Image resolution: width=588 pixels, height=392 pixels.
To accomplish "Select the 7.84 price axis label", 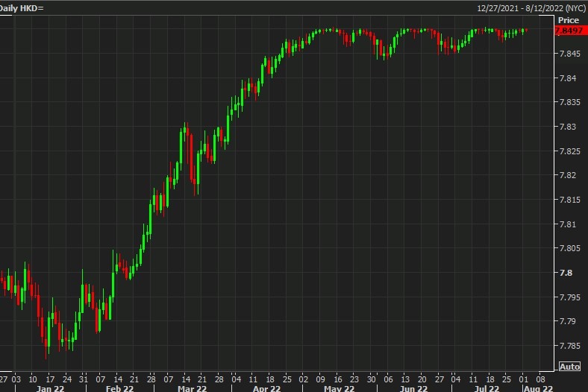I will tap(567, 78).
